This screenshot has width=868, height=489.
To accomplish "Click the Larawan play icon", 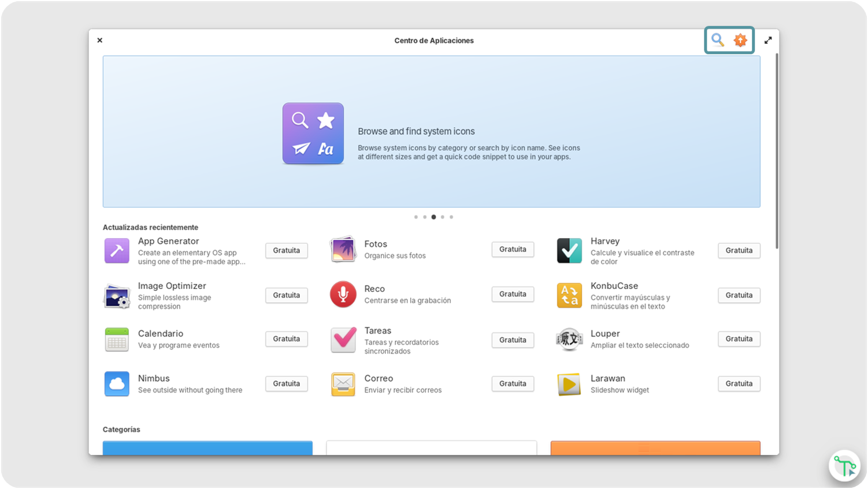I will point(569,384).
